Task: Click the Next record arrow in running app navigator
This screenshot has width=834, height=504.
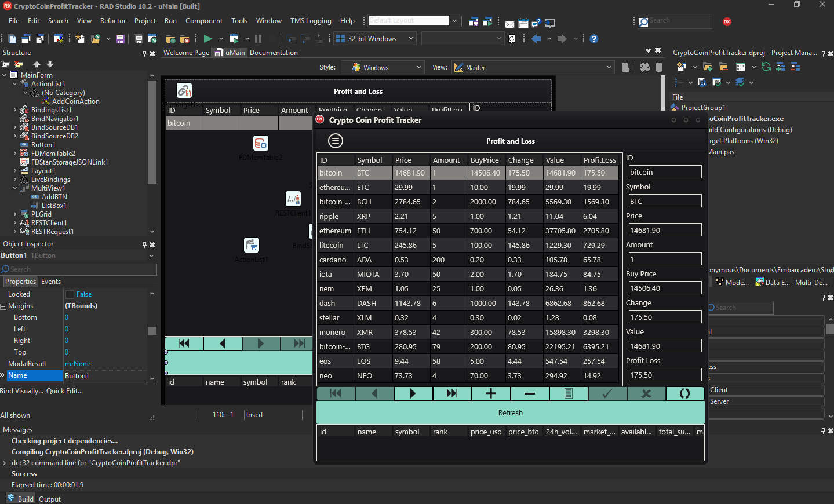Action: pyautogui.click(x=413, y=393)
